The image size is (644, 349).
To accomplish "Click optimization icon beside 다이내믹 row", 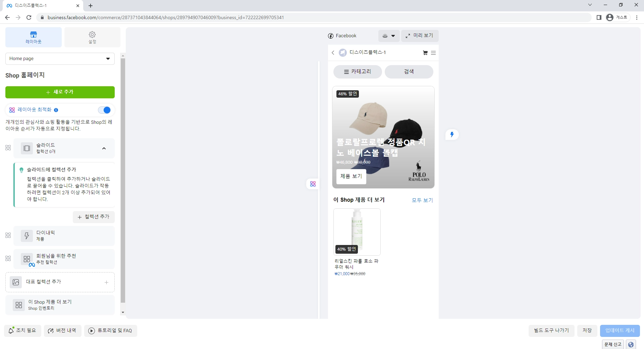I will click(x=8, y=236).
